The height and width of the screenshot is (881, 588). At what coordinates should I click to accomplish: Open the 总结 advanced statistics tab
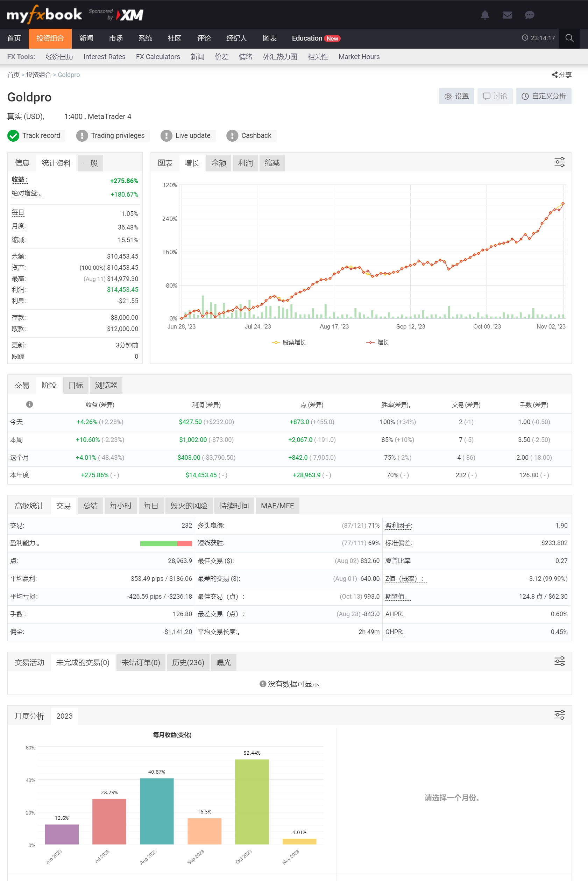click(x=90, y=506)
